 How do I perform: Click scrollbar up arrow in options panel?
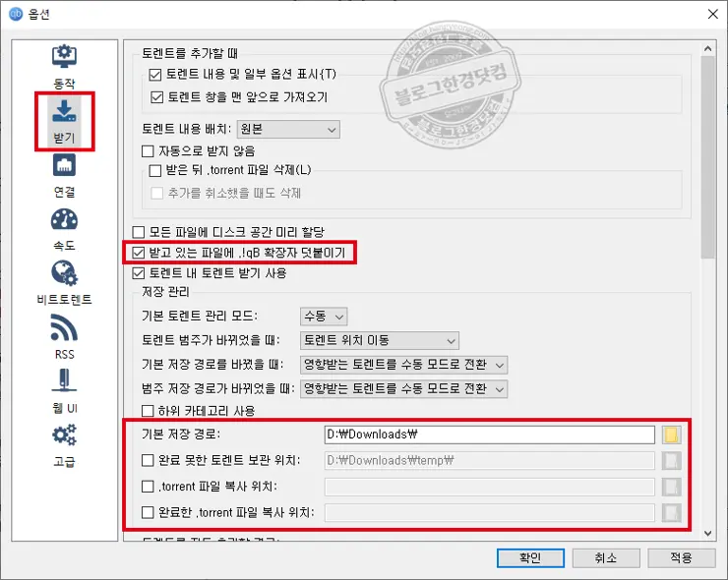pos(707,48)
